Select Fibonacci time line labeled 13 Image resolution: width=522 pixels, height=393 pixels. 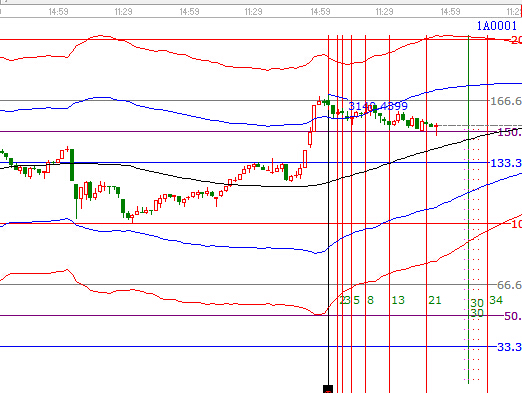(389, 213)
